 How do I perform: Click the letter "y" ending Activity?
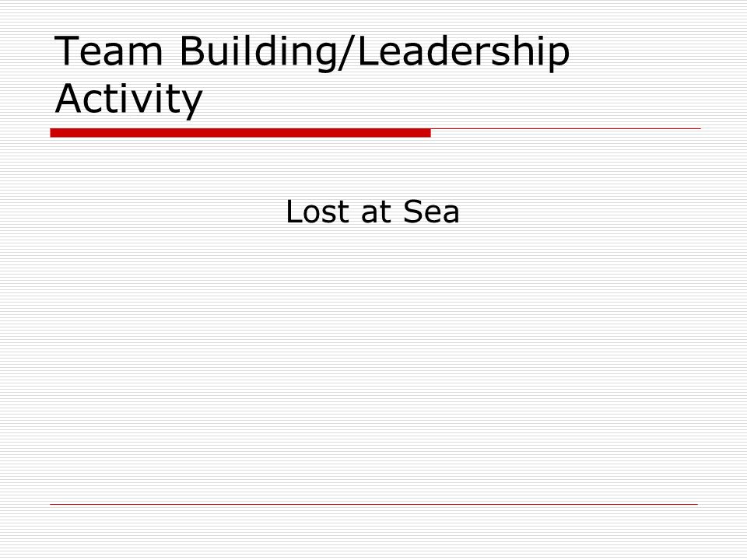[194, 104]
